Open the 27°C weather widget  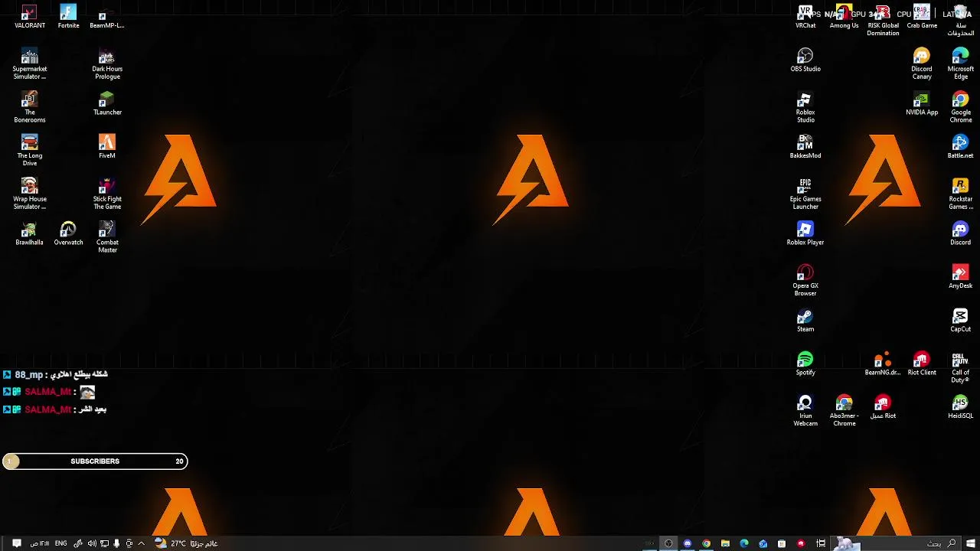(x=185, y=543)
